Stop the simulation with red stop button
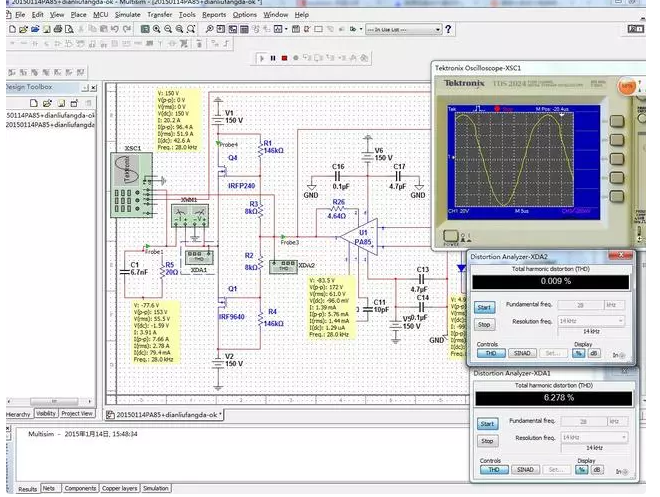This screenshot has height=497, width=660. 284,59
